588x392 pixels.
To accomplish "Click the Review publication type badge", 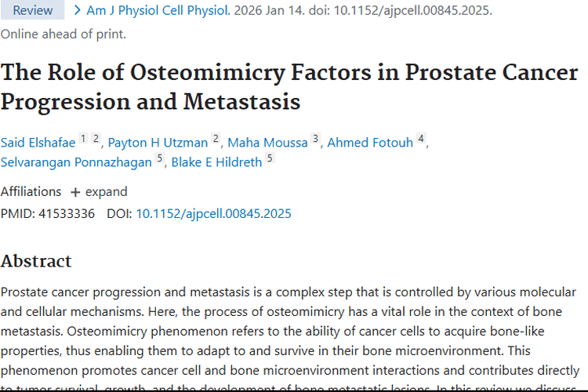I will click(x=33, y=10).
